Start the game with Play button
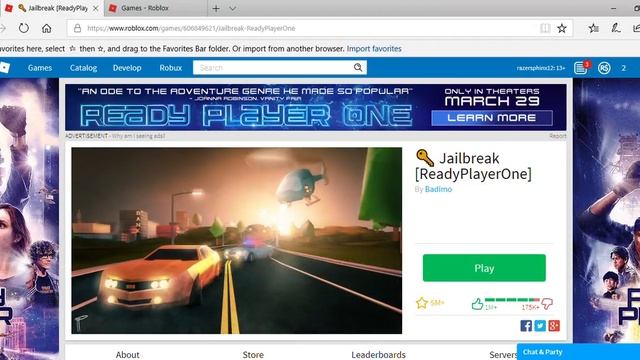 [x=484, y=268]
